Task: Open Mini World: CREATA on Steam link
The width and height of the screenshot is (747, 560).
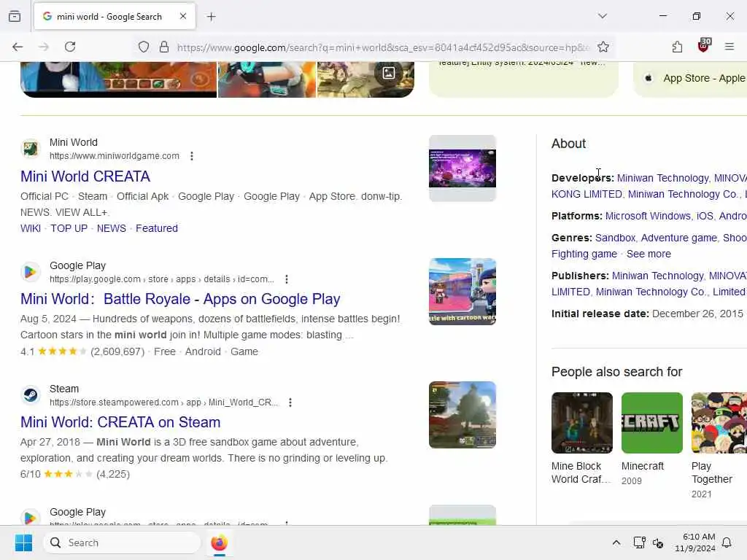Action: pyautogui.click(x=120, y=422)
